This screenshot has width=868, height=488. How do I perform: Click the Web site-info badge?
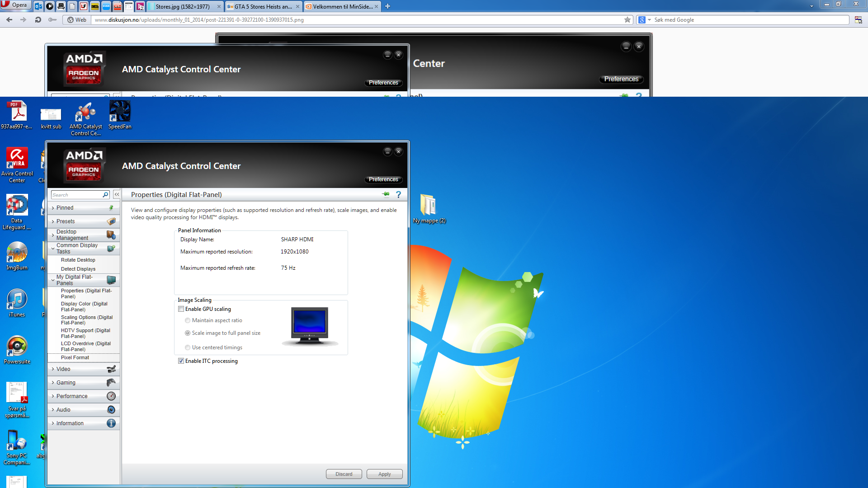pyautogui.click(x=77, y=19)
